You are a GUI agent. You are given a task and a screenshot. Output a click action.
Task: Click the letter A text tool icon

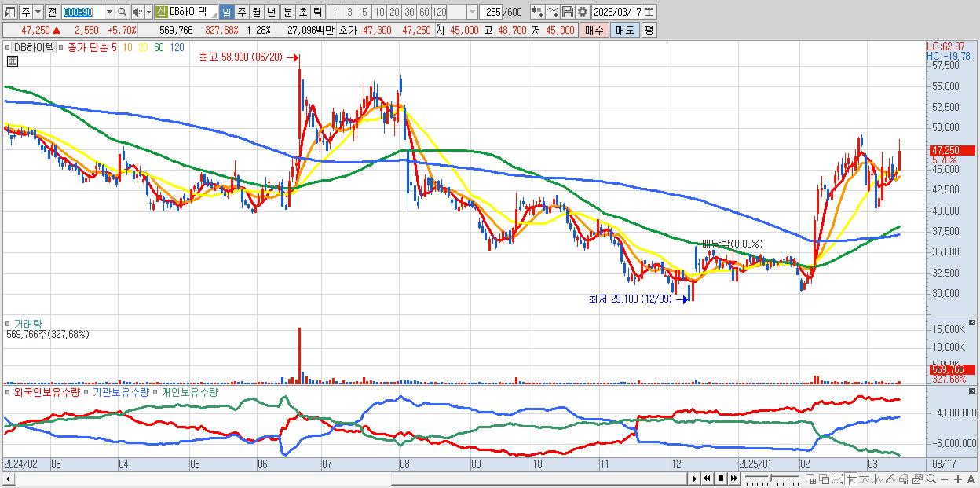971,479
